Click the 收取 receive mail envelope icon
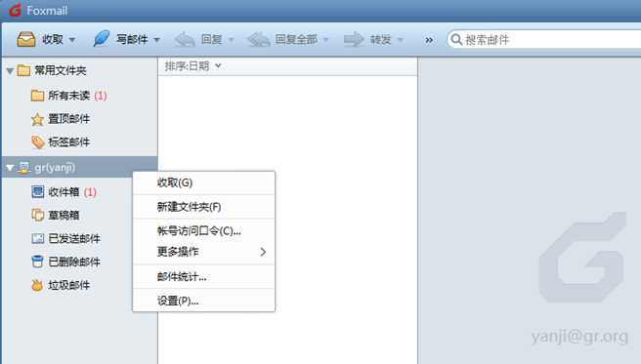Screen dimensions: 641x364 pyautogui.click(x=26, y=40)
